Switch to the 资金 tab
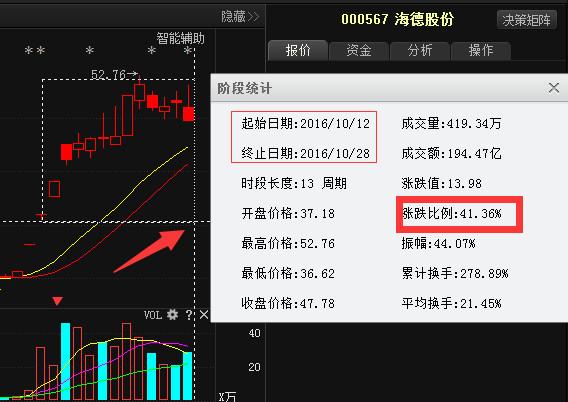Screen dimensions: 568x402 point(359,50)
